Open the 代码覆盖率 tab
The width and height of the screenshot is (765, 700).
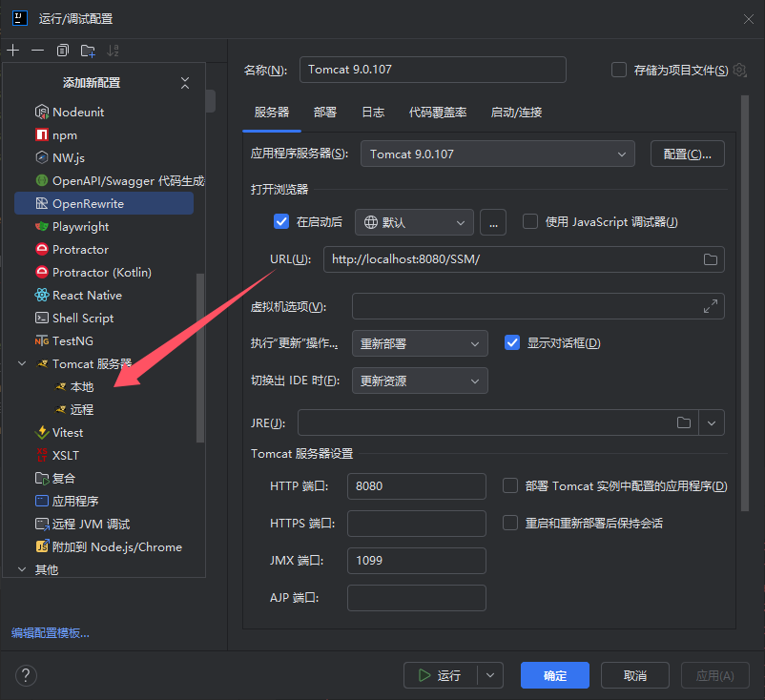tap(438, 113)
